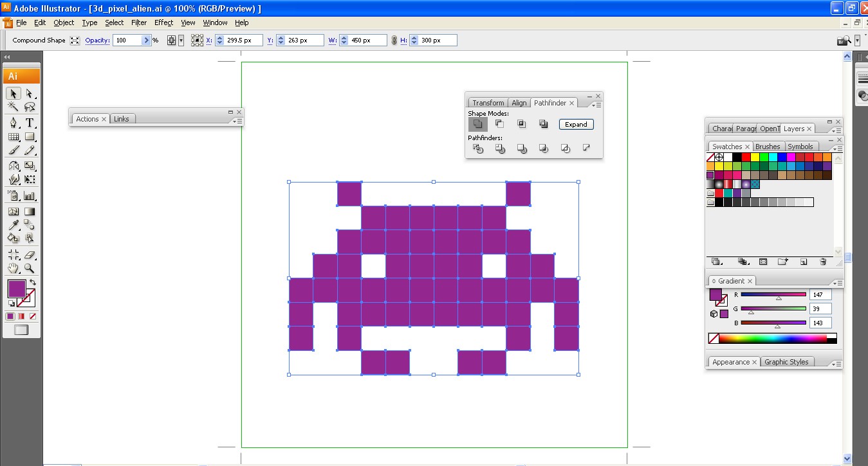Click the Merge pathfinder icon
This screenshot has width=868, height=466.
point(521,148)
